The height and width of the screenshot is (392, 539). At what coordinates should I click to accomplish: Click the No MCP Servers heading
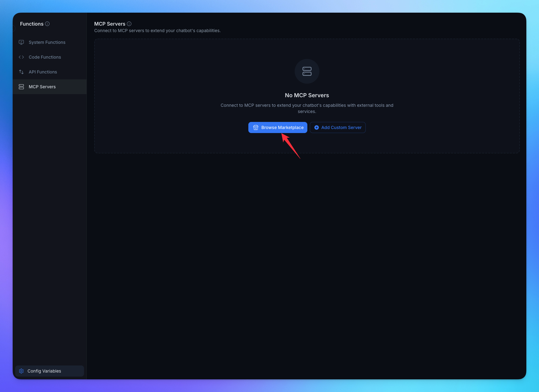pos(307,95)
